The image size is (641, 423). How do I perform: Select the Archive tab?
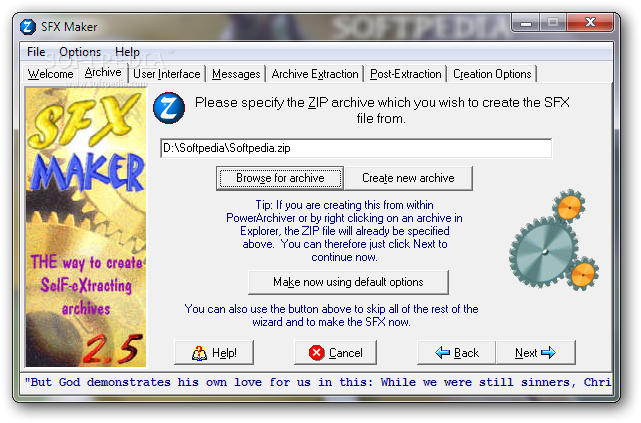tap(103, 73)
